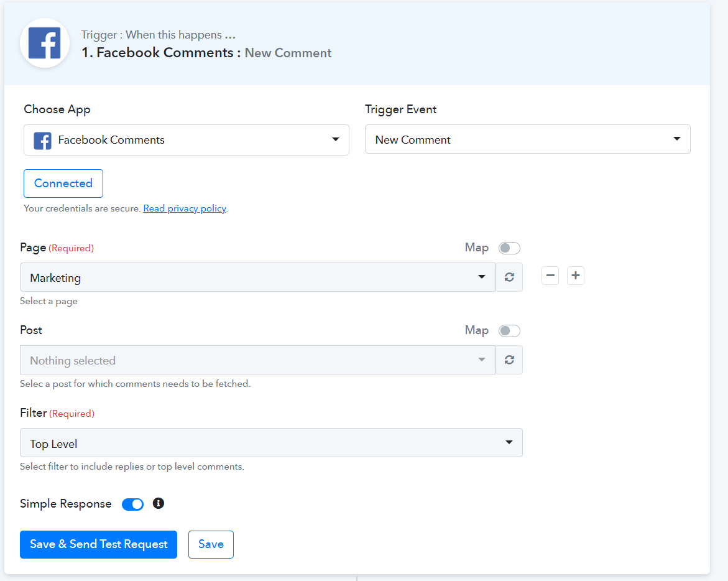Open the Read privacy policy link
The height and width of the screenshot is (581, 728).
click(x=185, y=208)
